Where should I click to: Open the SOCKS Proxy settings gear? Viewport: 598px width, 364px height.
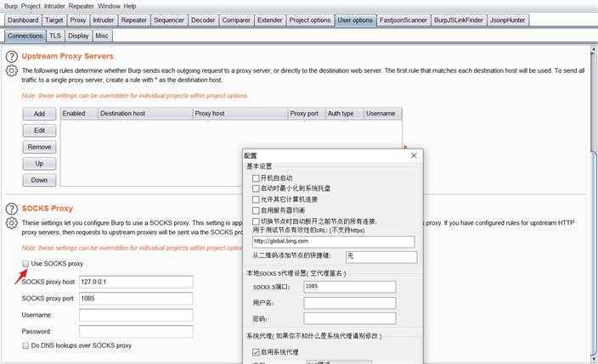(x=12, y=223)
